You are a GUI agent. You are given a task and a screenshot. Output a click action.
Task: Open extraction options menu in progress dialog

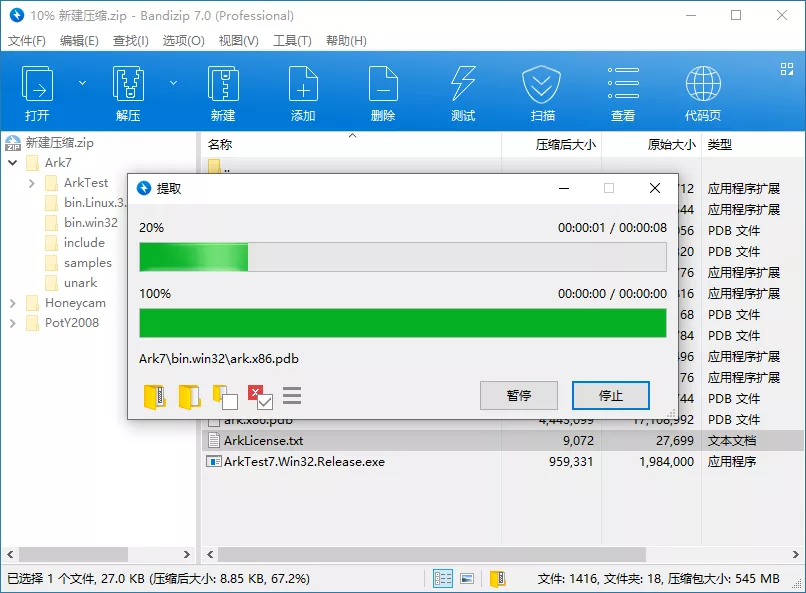click(x=292, y=396)
